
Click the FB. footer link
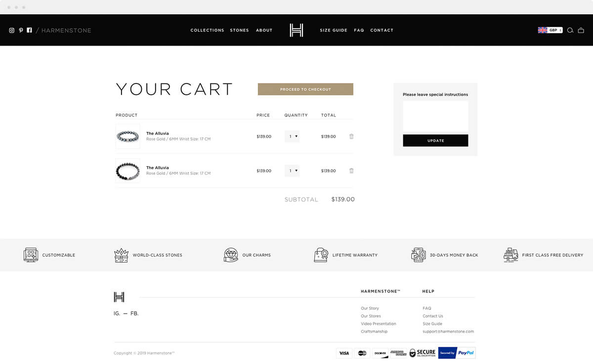pyautogui.click(x=134, y=314)
